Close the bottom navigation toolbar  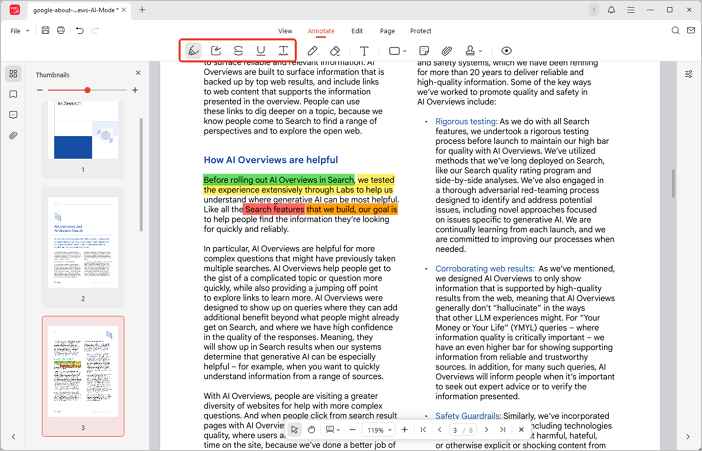(x=521, y=430)
